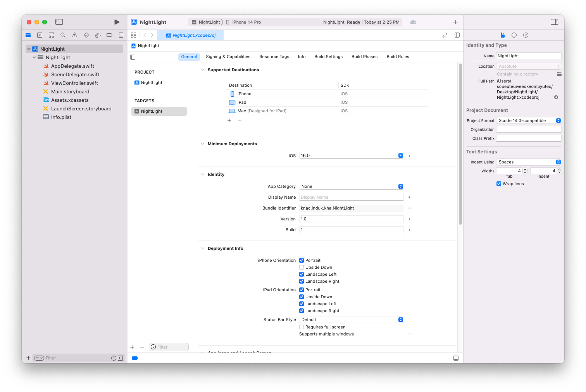Open the Source Control navigator
The height and width of the screenshot is (392, 586).
point(40,35)
